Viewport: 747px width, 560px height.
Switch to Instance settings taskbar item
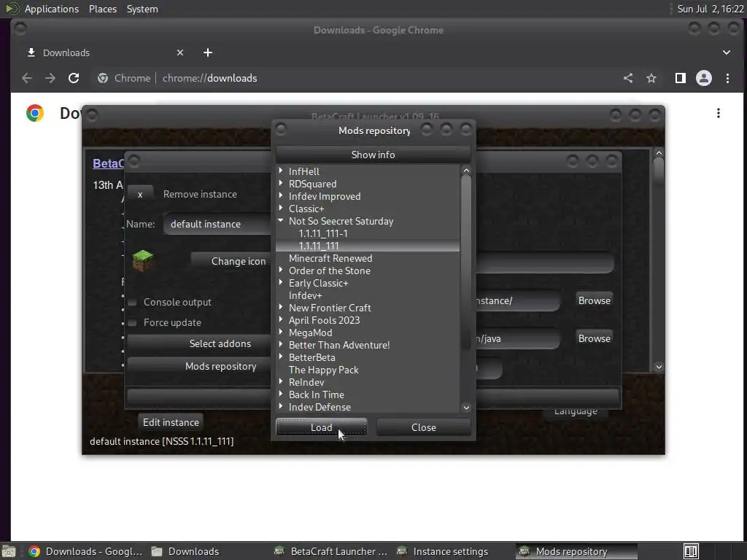[x=442, y=551]
